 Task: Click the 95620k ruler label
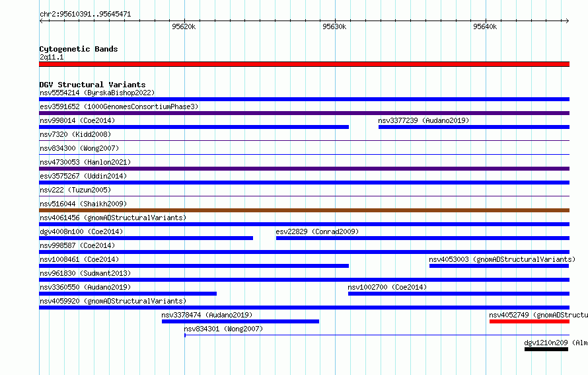tap(184, 26)
